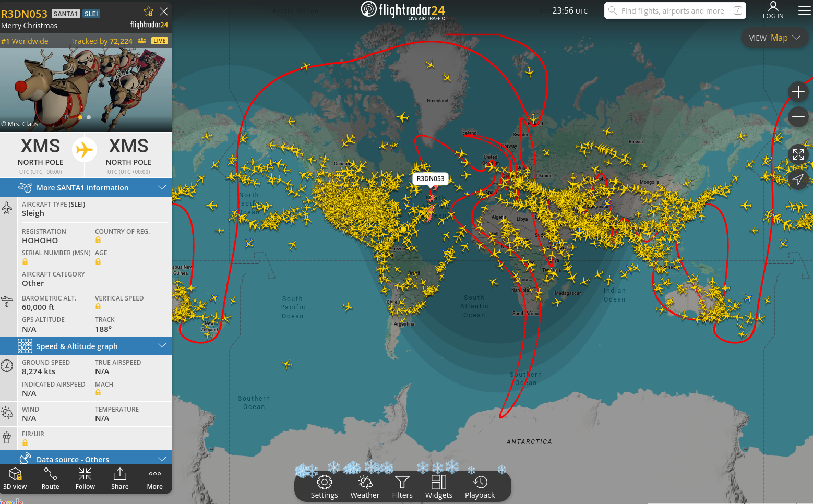Click the destination XMS North Pole airport
813x504 pixels.
click(x=129, y=155)
